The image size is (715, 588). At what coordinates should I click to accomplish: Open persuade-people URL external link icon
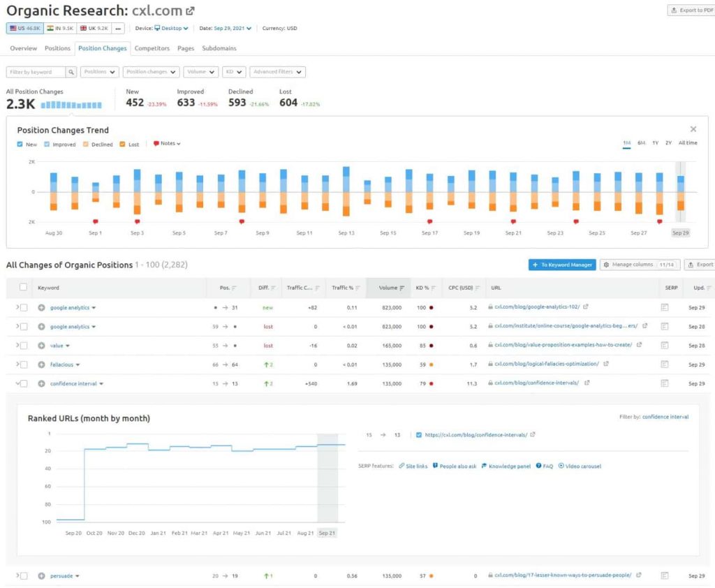coord(639,575)
